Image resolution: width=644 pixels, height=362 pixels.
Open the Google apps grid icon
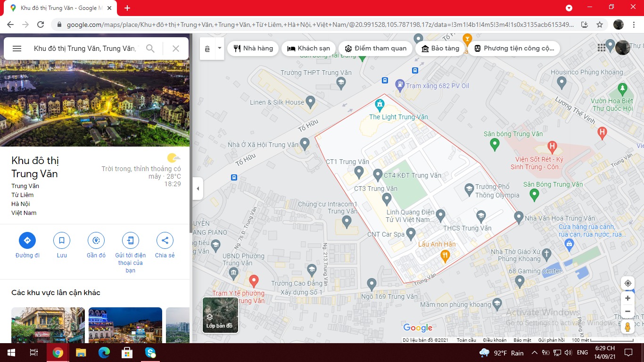[x=601, y=48]
